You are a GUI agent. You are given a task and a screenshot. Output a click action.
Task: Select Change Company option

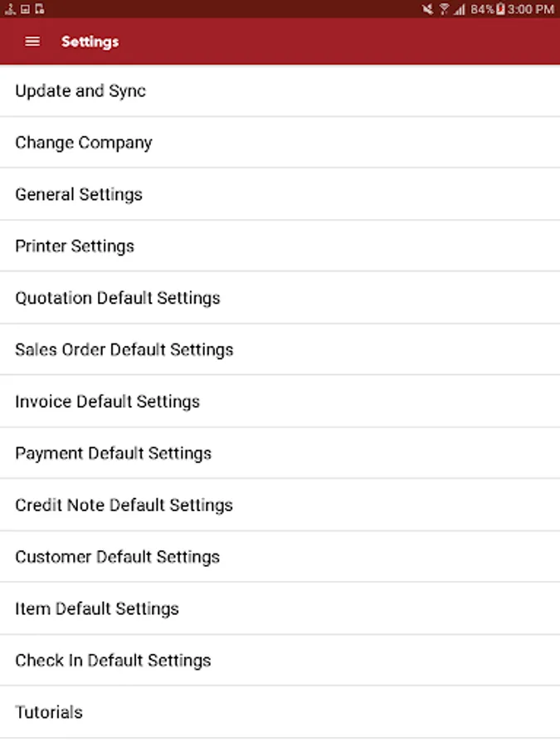click(84, 143)
